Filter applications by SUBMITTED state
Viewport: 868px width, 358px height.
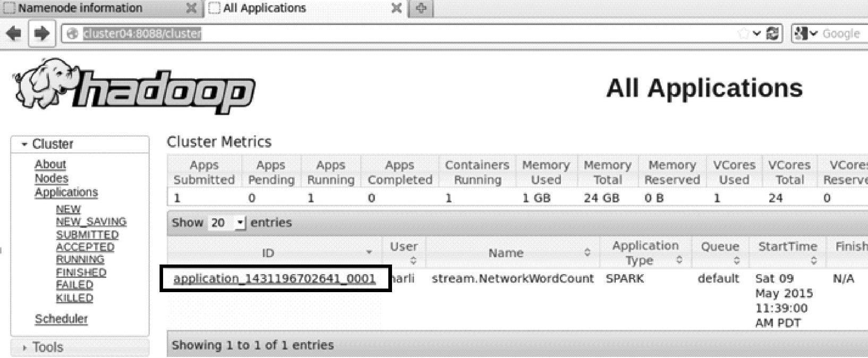tap(88, 234)
